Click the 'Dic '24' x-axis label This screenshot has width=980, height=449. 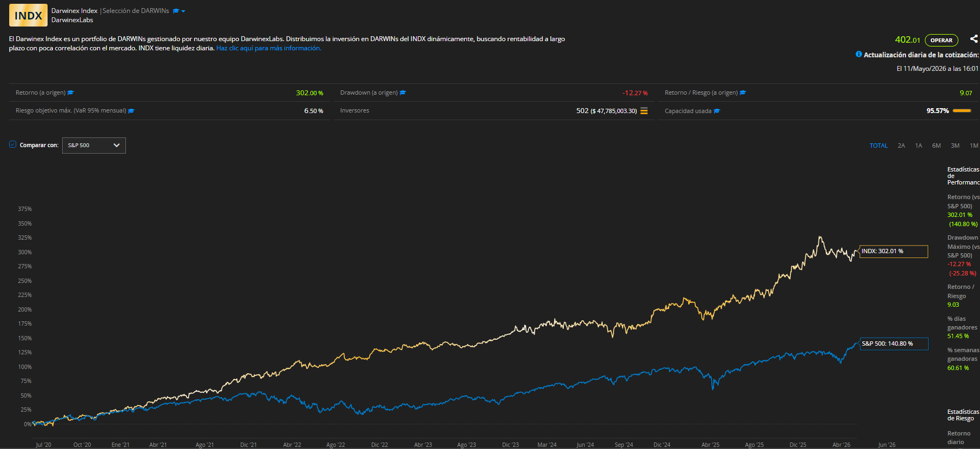(x=662, y=445)
